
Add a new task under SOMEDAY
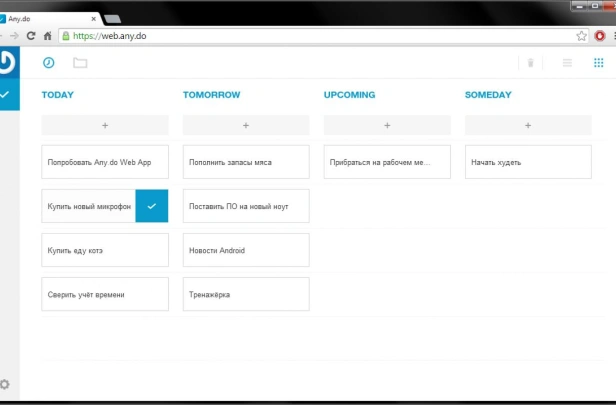pyautogui.click(x=528, y=125)
